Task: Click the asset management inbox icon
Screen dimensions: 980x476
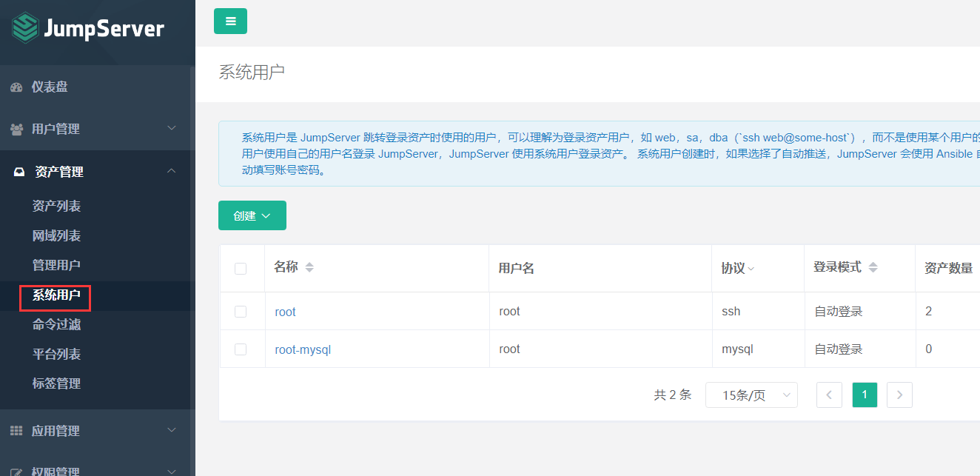Action: pyautogui.click(x=19, y=172)
